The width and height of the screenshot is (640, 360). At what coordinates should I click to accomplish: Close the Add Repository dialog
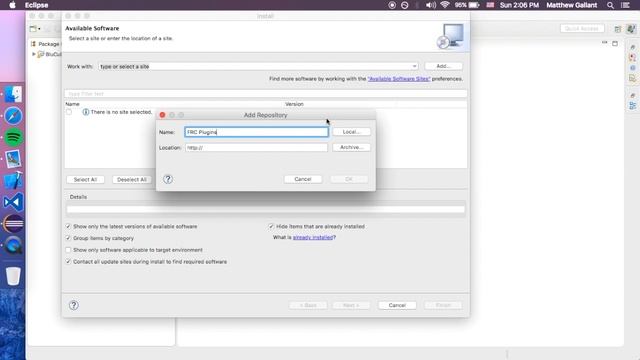pos(162,115)
